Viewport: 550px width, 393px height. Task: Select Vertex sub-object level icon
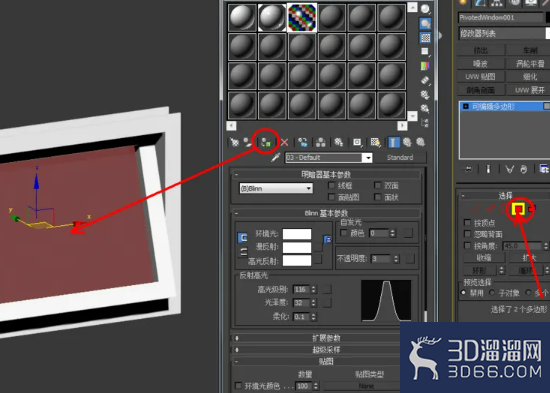476,209
